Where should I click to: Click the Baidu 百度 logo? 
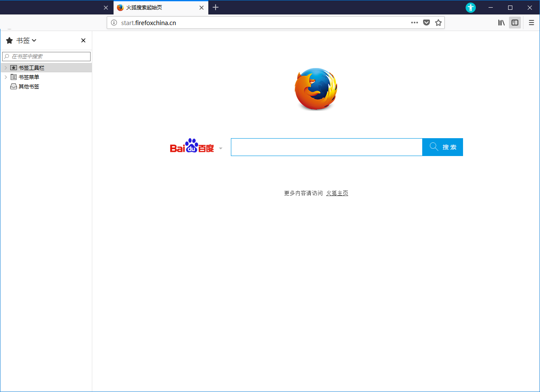coord(192,146)
